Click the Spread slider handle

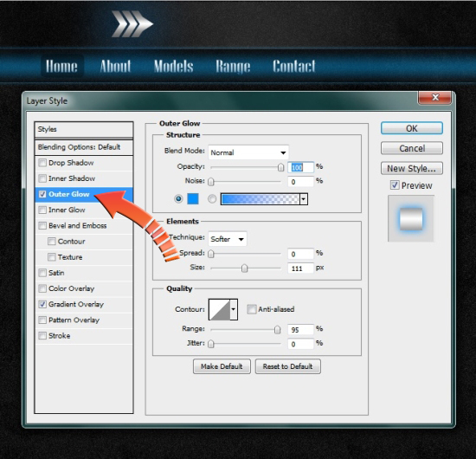210,254
